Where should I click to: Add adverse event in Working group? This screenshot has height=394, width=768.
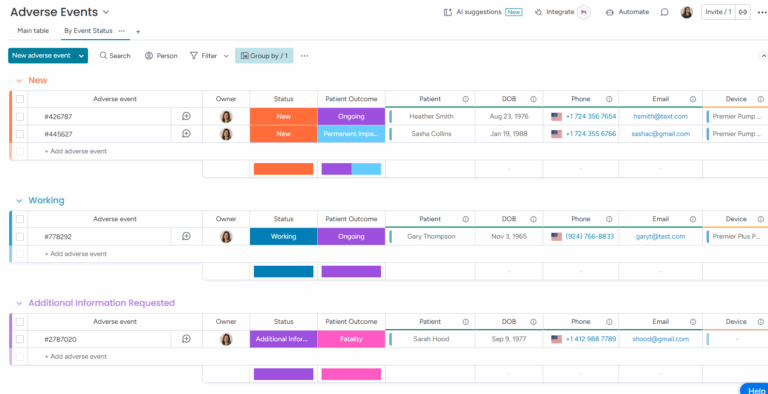pyautogui.click(x=75, y=254)
